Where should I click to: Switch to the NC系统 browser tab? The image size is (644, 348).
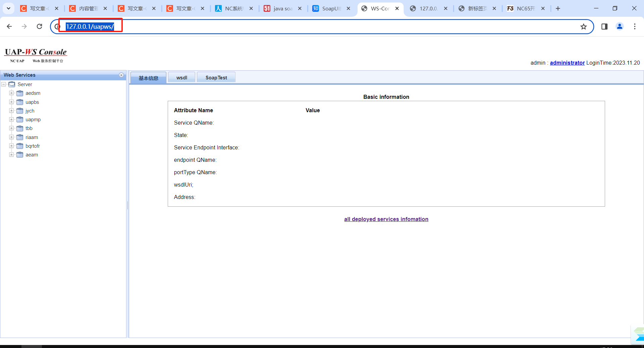tap(234, 8)
